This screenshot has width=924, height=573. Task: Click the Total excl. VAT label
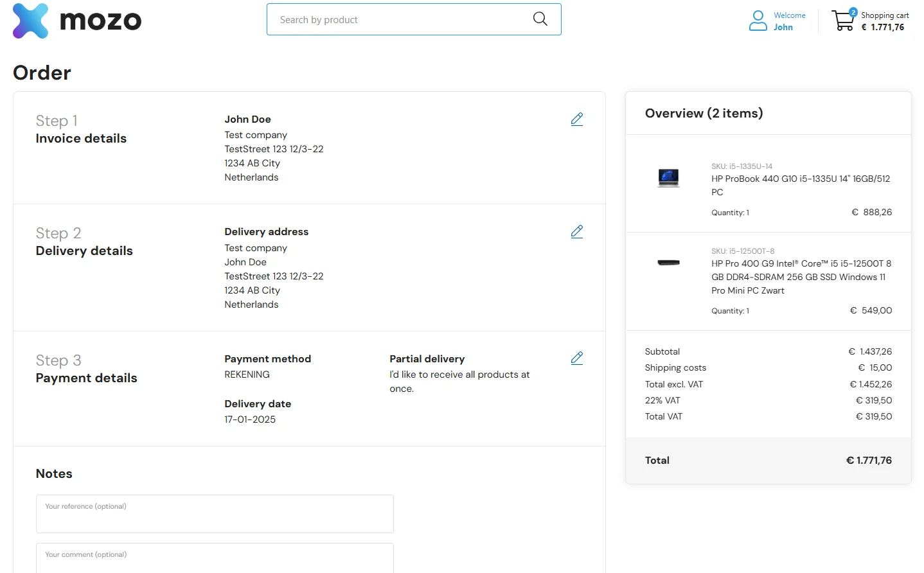pos(673,384)
